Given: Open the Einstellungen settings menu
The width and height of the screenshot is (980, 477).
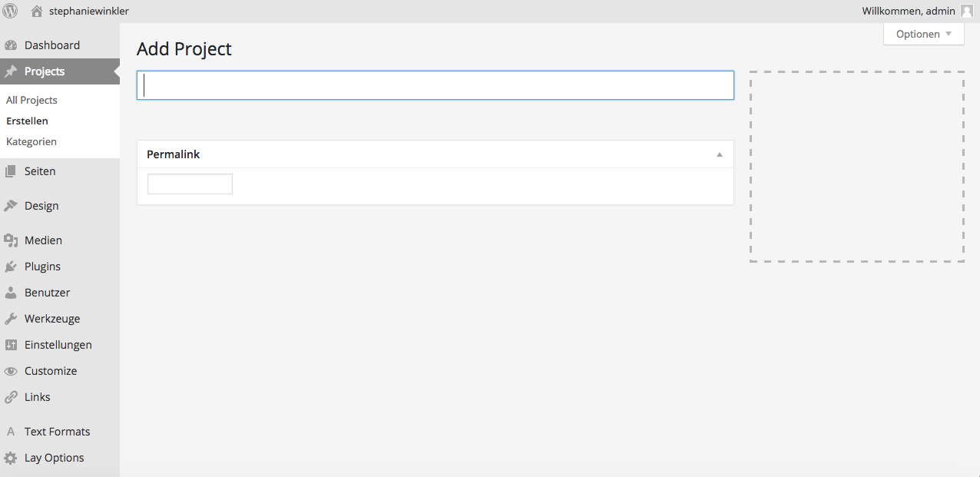Looking at the screenshot, I should click(58, 345).
